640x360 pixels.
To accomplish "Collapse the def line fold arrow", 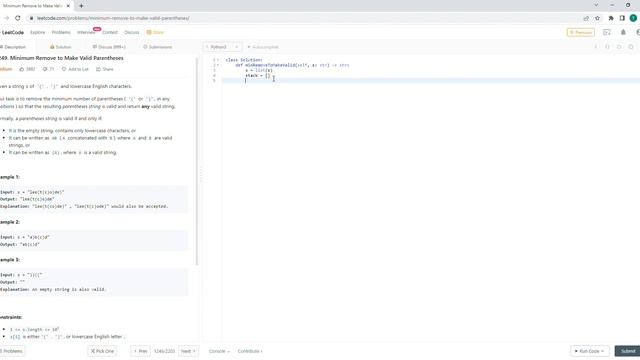I will pos(218,65).
